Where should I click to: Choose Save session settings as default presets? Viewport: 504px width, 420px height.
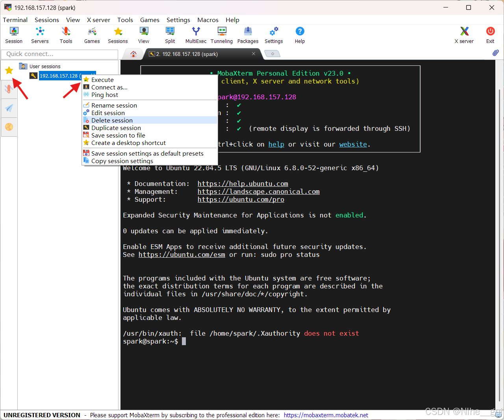coord(150,153)
